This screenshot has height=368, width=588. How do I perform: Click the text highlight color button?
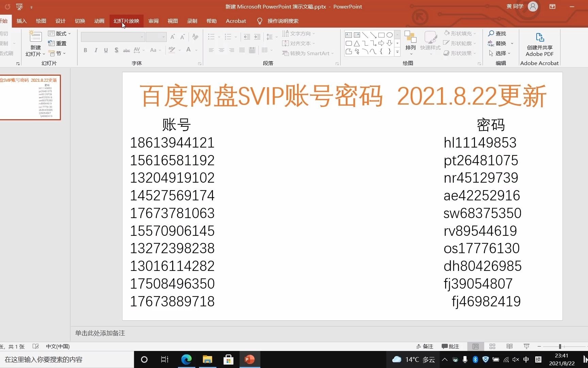coord(172,50)
